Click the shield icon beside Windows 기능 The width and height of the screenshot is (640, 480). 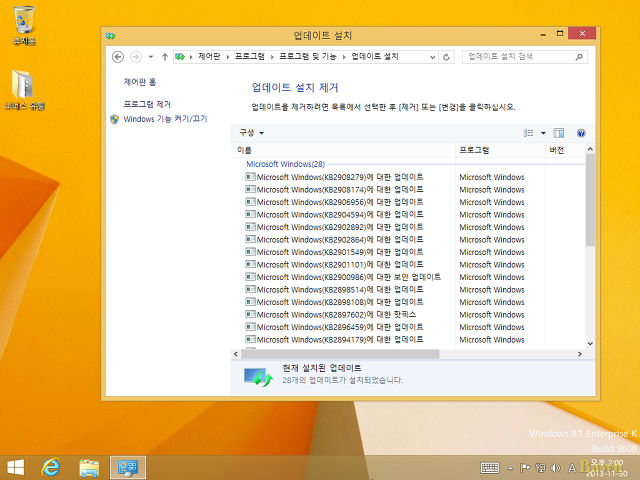point(114,119)
